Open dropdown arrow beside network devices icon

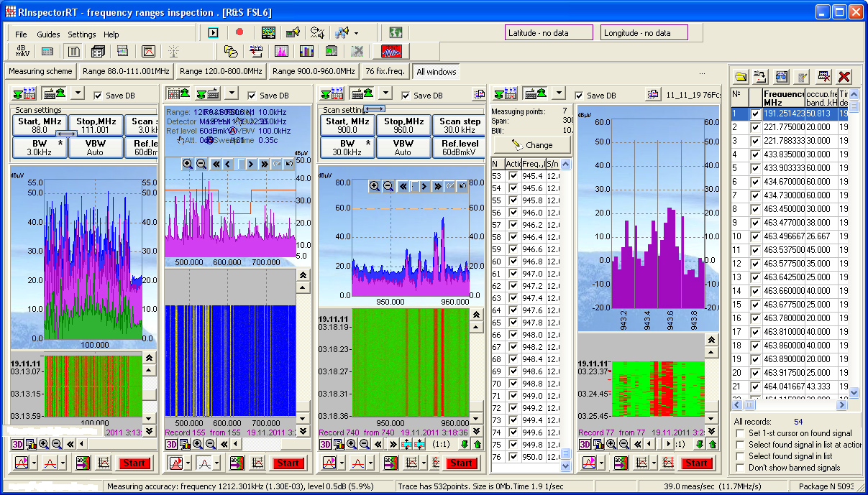pyautogui.click(x=356, y=33)
